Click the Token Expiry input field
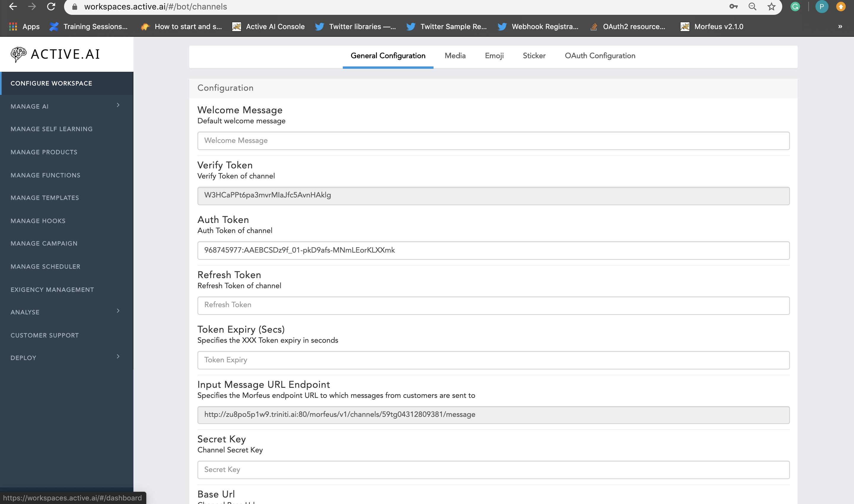The height and width of the screenshot is (504, 854). (x=493, y=359)
